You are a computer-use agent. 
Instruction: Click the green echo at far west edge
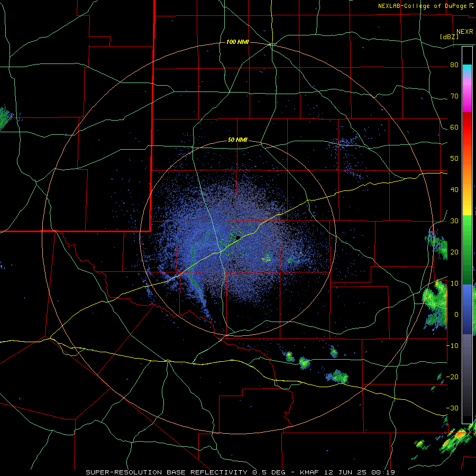pyautogui.click(x=5, y=117)
